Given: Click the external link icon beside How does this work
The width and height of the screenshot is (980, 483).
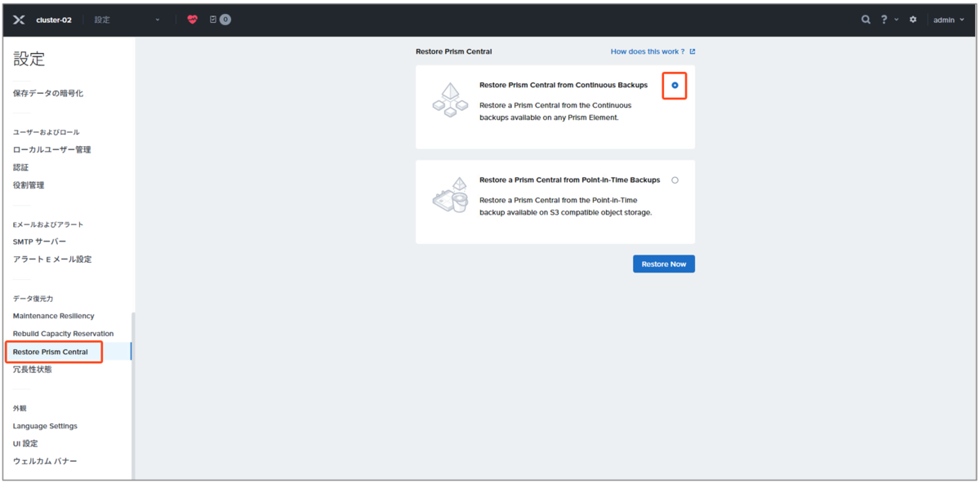Looking at the screenshot, I should [693, 51].
